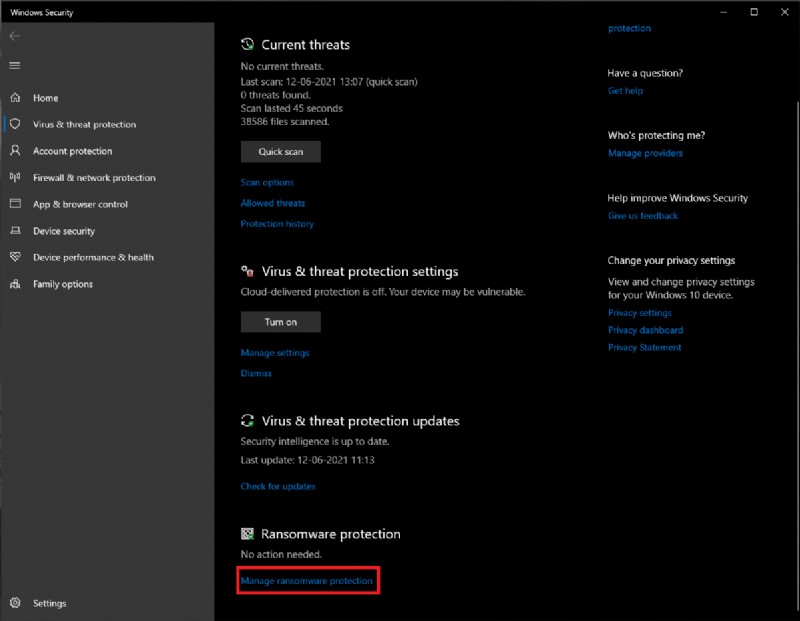This screenshot has width=800, height=621.
Task: Select App & browser control icon
Action: pos(14,204)
